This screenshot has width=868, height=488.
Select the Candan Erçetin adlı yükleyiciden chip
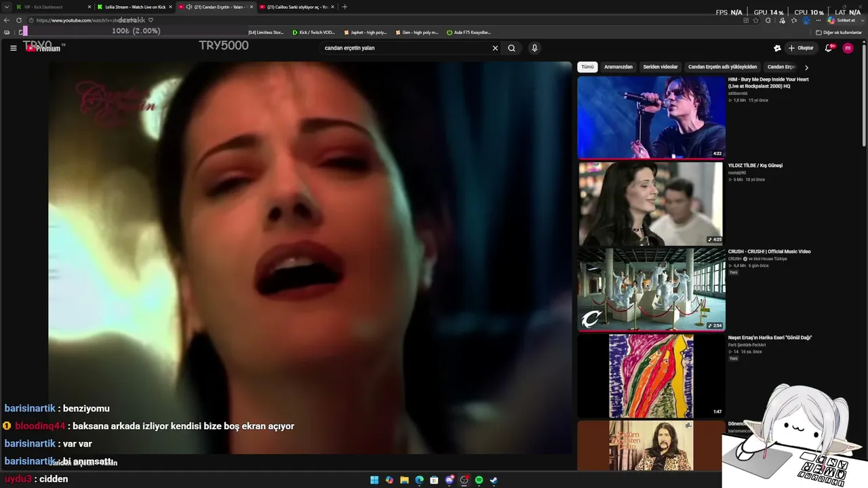(x=722, y=67)
